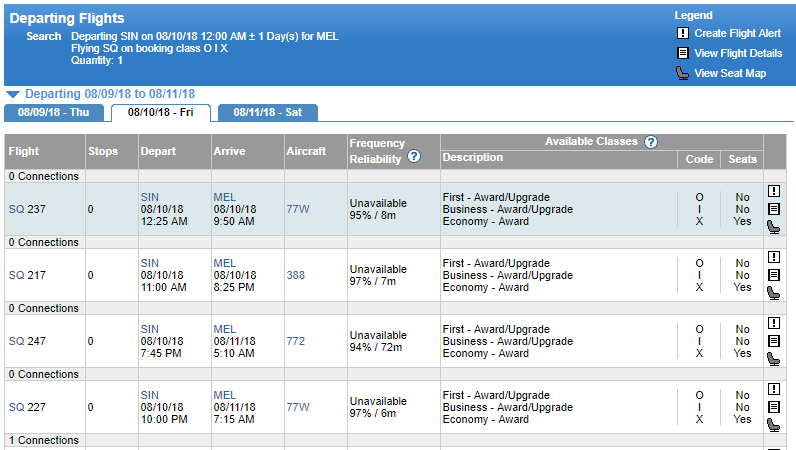Click Available Classes help icon
The width and height of the screenshot is (796, 450).
point(651,142)
